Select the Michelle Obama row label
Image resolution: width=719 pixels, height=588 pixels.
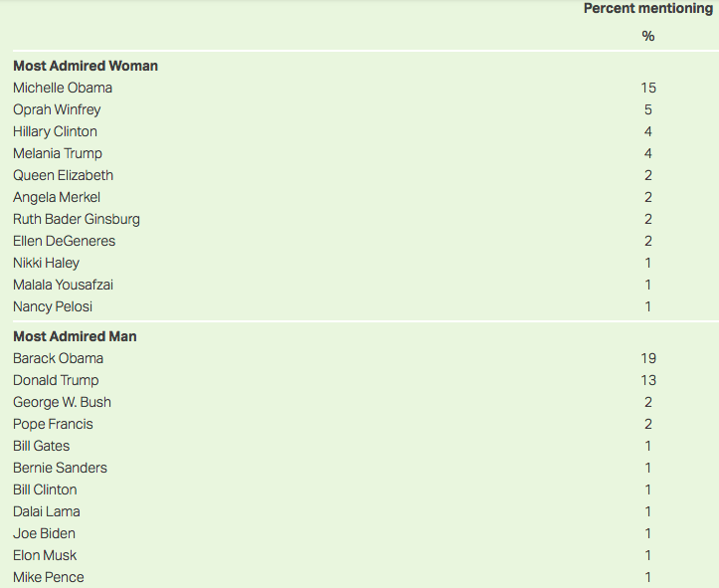(x=63, y=88)
